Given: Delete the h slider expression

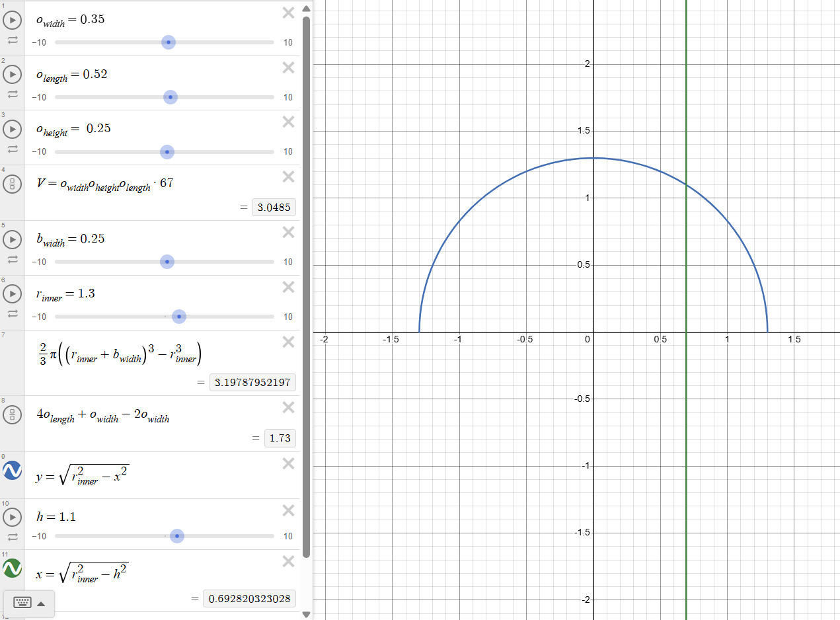Looking at the screenshot, I should (288, 510).
